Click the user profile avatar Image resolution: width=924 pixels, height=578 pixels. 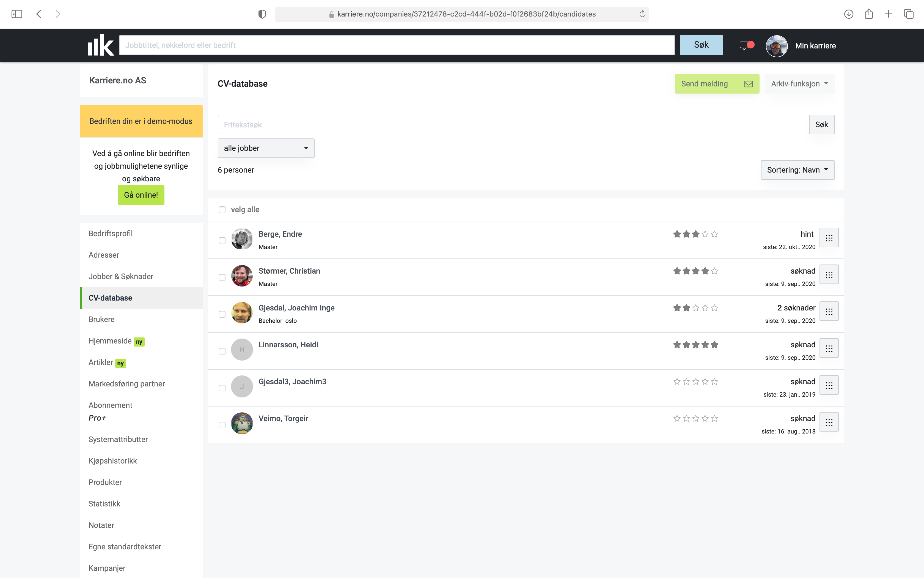tap(777, 46)
